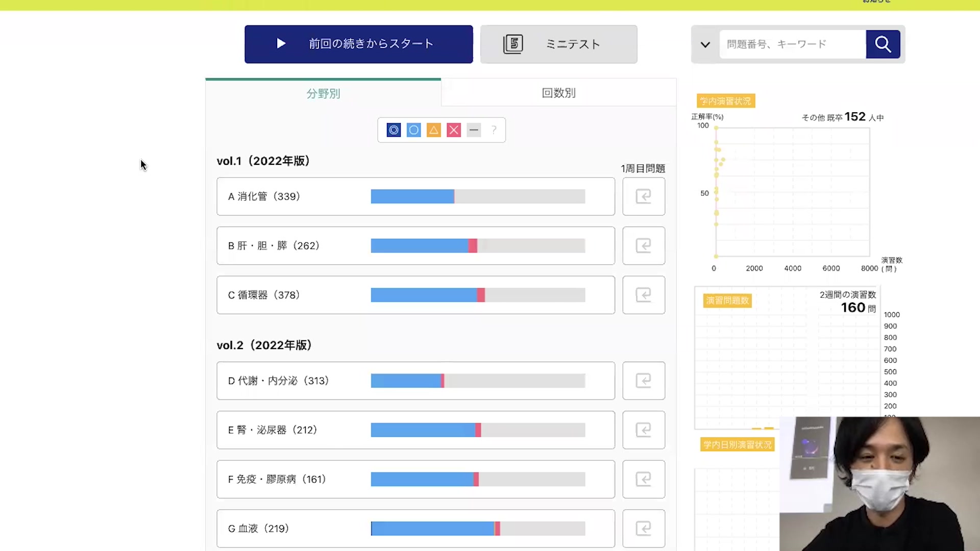Open the ミニテスト button
980x551 pixels.
[x=558, y=44]
